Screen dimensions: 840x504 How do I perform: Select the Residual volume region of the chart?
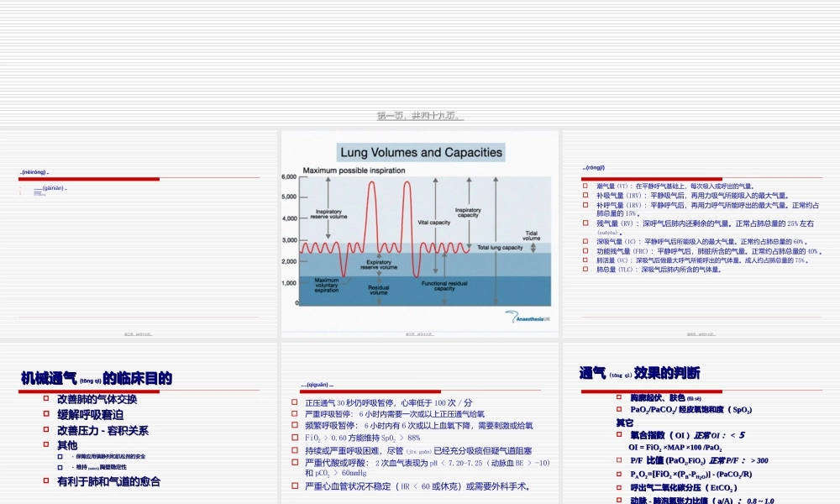coord(377,289)
